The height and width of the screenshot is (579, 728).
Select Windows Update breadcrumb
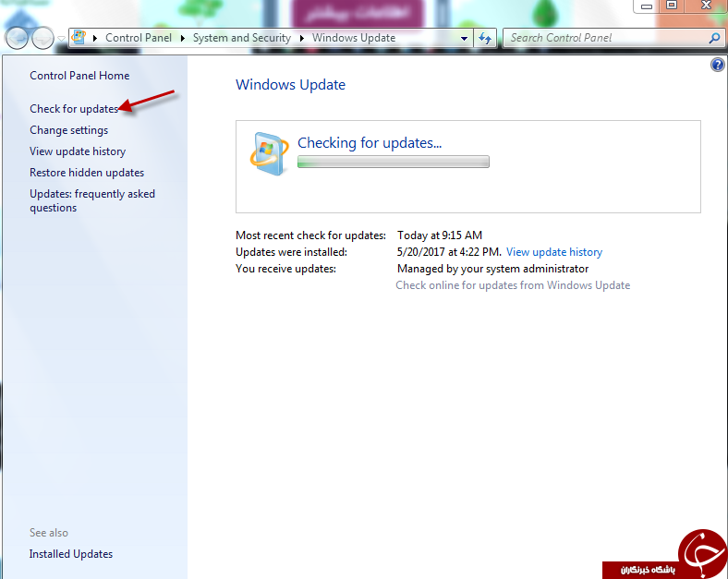coord(354,38)
